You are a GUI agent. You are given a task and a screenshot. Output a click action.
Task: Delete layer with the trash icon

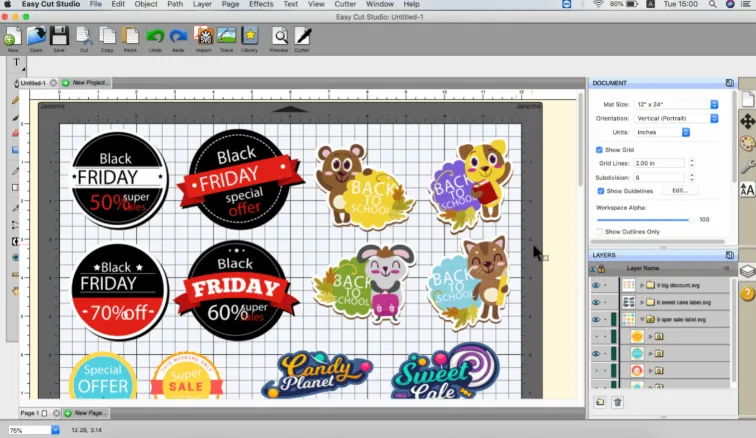(617, 402)
